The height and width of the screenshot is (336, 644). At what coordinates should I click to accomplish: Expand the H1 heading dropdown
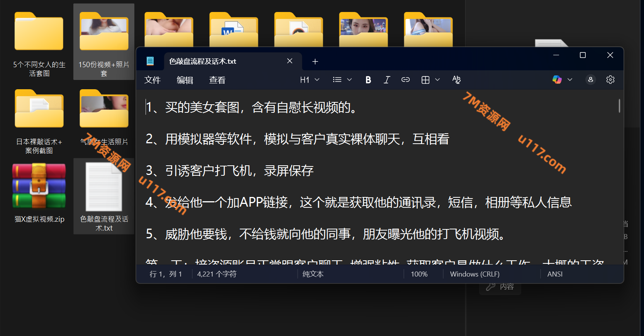pos(310,80)
